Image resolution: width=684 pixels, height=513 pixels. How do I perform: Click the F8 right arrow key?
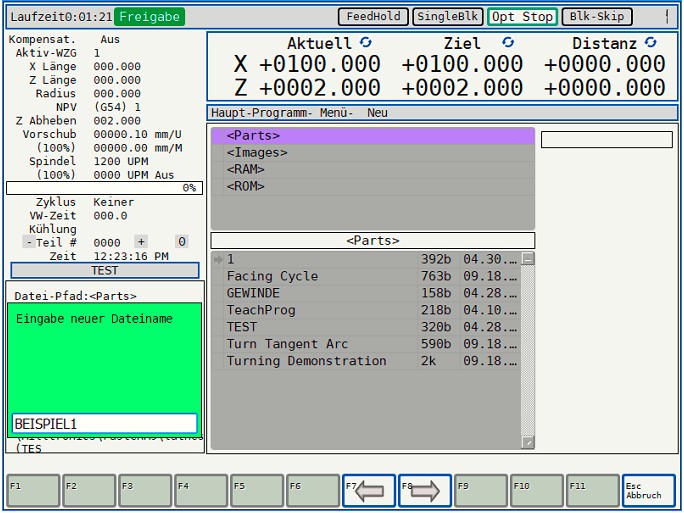pyautogui.click(x=425, y=490)
